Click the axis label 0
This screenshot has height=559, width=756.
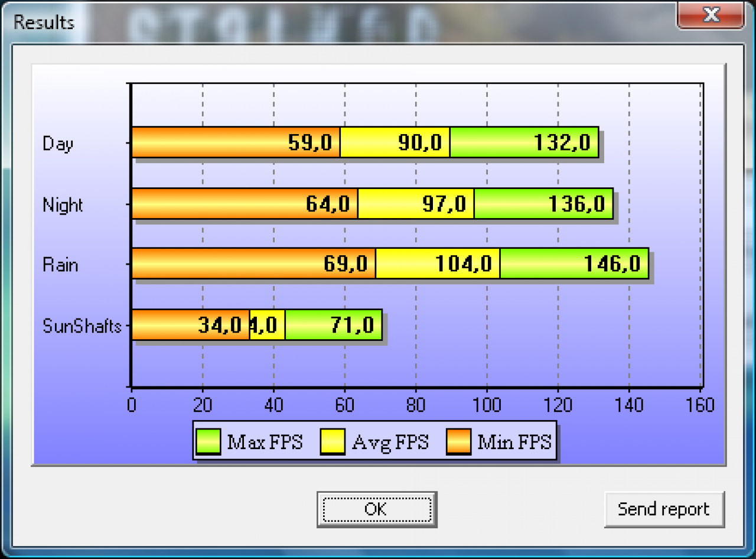(x=131, y=405)
